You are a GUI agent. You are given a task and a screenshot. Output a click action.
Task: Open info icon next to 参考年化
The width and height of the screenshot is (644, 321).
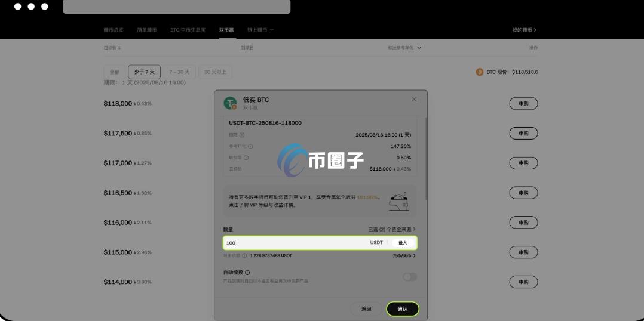[x=250, y=146]
